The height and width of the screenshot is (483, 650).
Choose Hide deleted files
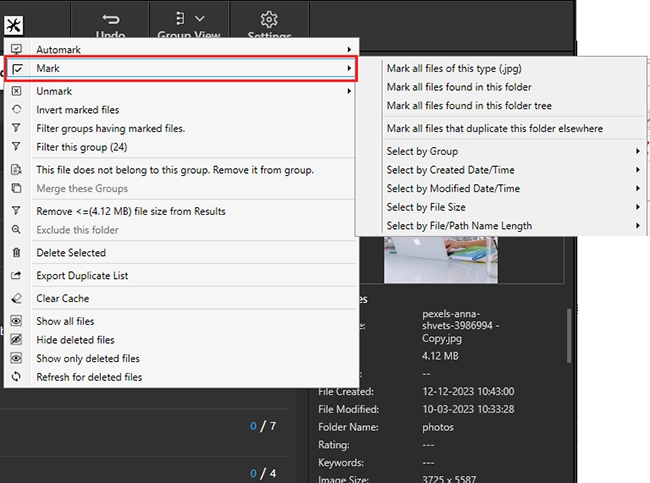click(181, 340)
